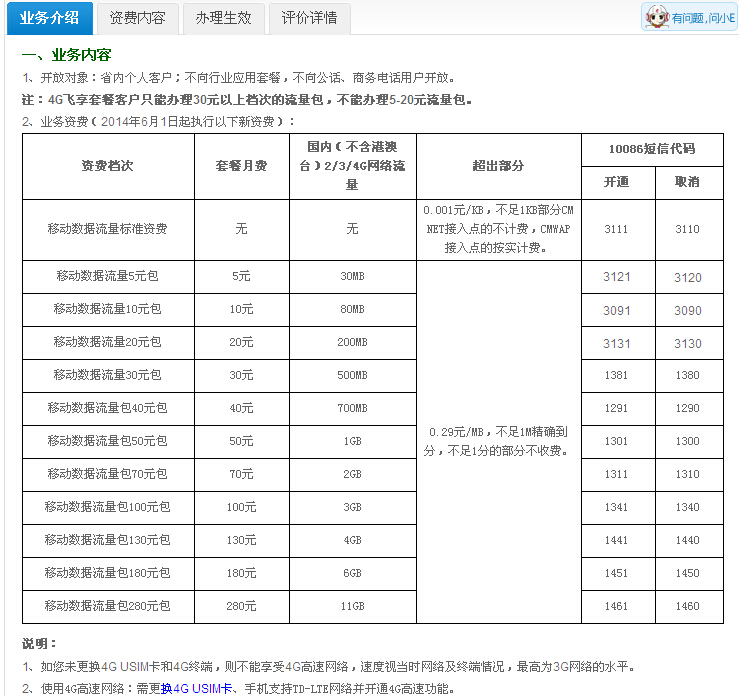Screen dimensions: 739x696
Task: Select the 移动数据流量包180元包 cell
Action: (x=107, y=573)
